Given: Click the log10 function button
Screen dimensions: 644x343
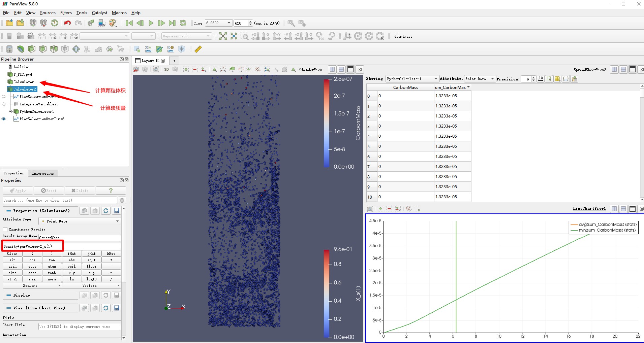Looking at the screenshot, I should pyautogui.click(x=92, y=279).
